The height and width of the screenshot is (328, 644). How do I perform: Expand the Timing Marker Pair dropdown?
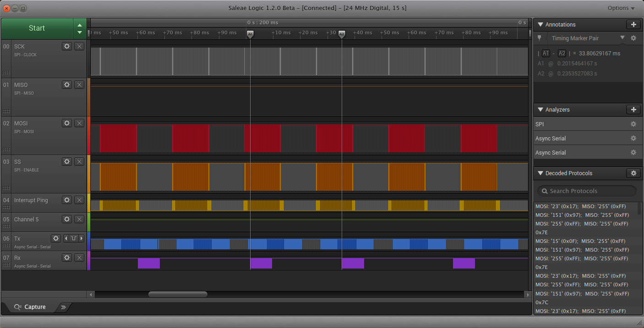[622, 38]
